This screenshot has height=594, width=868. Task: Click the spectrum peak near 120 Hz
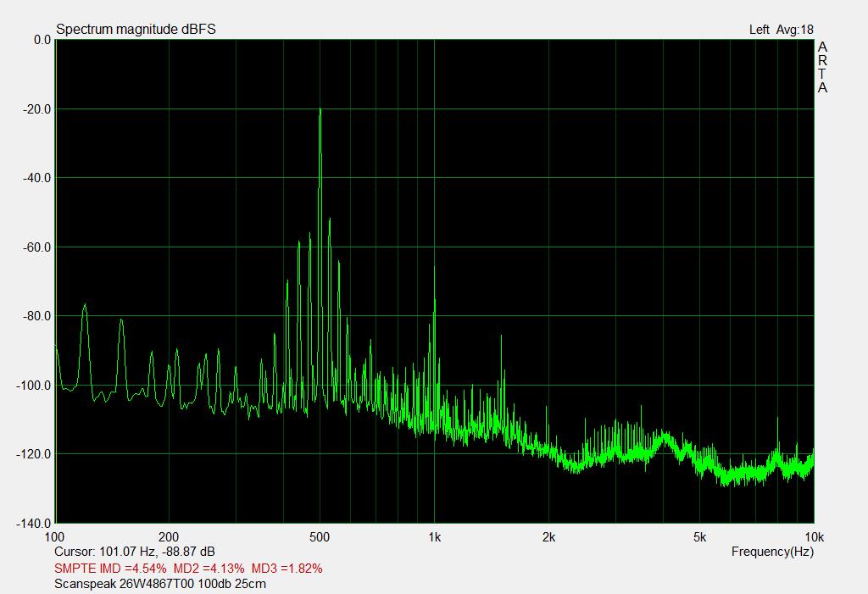pyautogui.click(x=85, y=306)
